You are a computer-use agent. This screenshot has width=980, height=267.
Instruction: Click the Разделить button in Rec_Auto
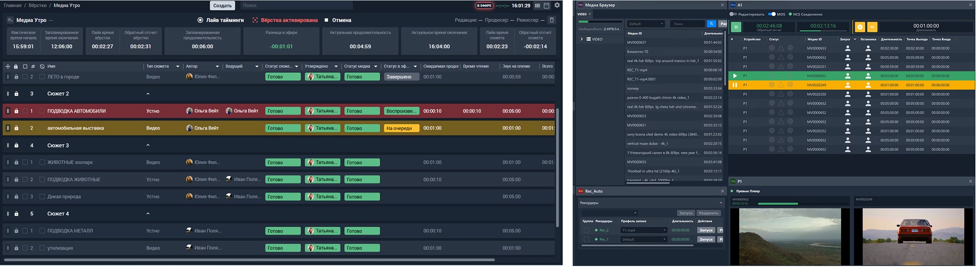708,213
